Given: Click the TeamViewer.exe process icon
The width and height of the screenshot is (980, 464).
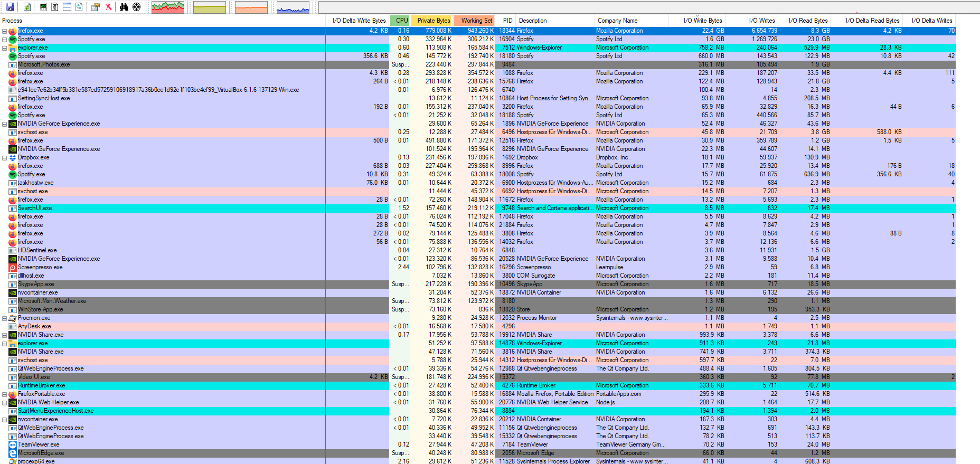Looking at the screenshot, I should [13, 445].
